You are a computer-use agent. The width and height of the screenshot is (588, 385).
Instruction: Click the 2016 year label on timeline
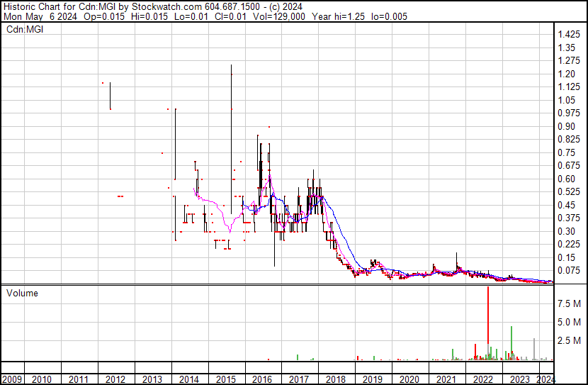click(261, 379)
